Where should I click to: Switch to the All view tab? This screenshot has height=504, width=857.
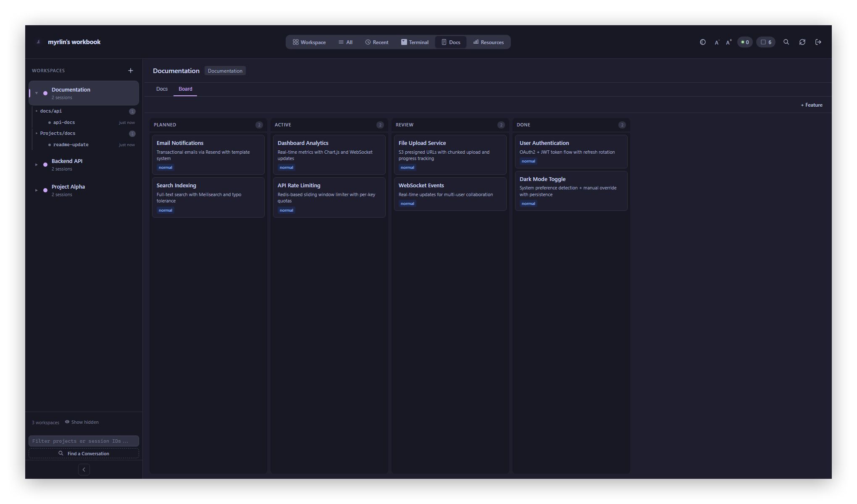coord(345,42)
